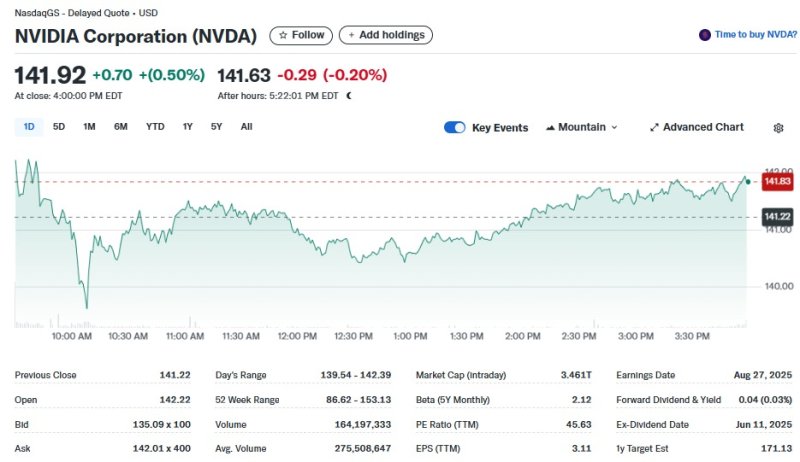Image resolution: width=800 pixels, height=462 pixels.
Task: Click Earnings Date Aug 27, 2025
Action: (x=763, y=375)
